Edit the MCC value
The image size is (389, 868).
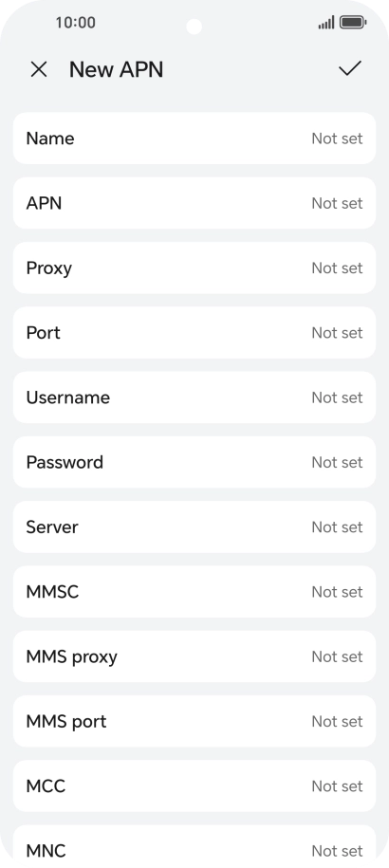tap(194, 786)
